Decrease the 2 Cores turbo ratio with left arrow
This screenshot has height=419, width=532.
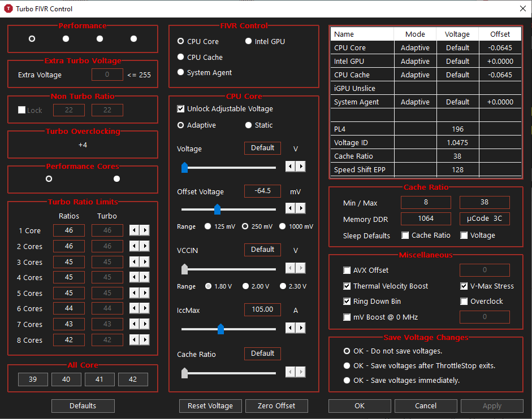[135, 246]
